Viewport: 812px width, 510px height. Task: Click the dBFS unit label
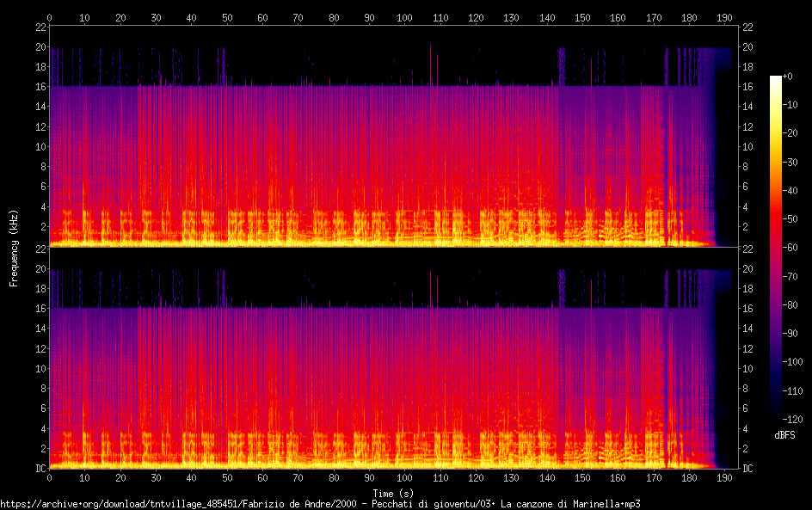click(784, 435)
